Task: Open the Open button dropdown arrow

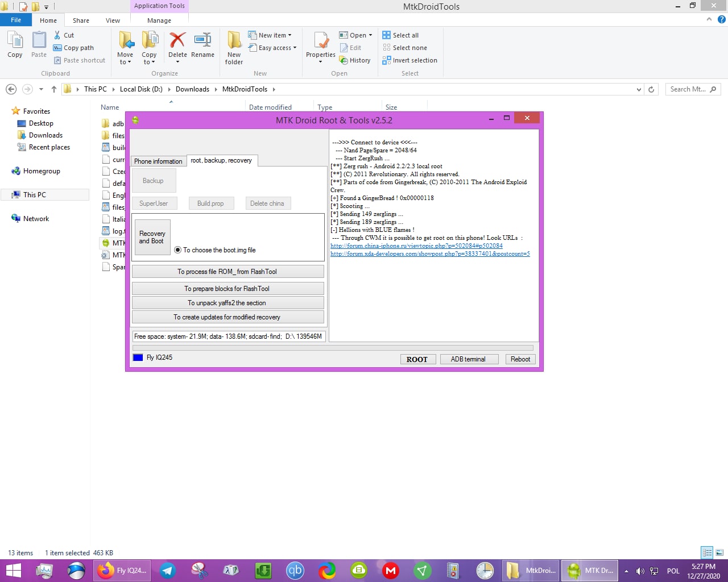Action: [370, 35]
